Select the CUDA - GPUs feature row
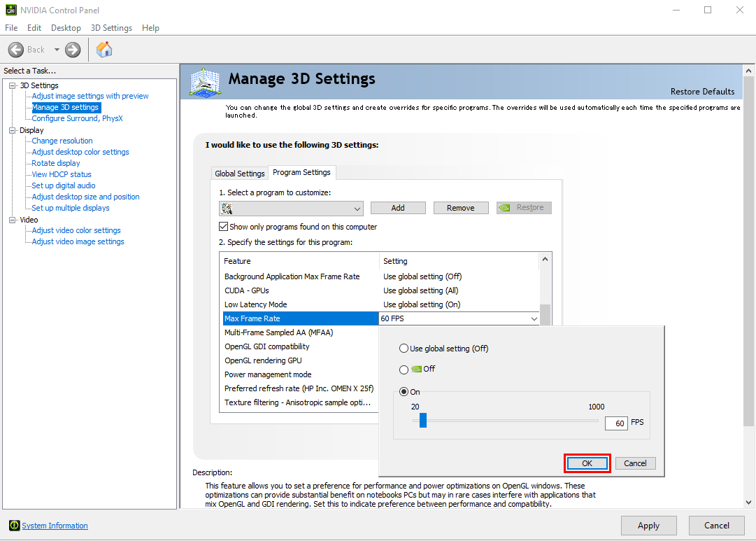756x541 pixels. [381, 290]
